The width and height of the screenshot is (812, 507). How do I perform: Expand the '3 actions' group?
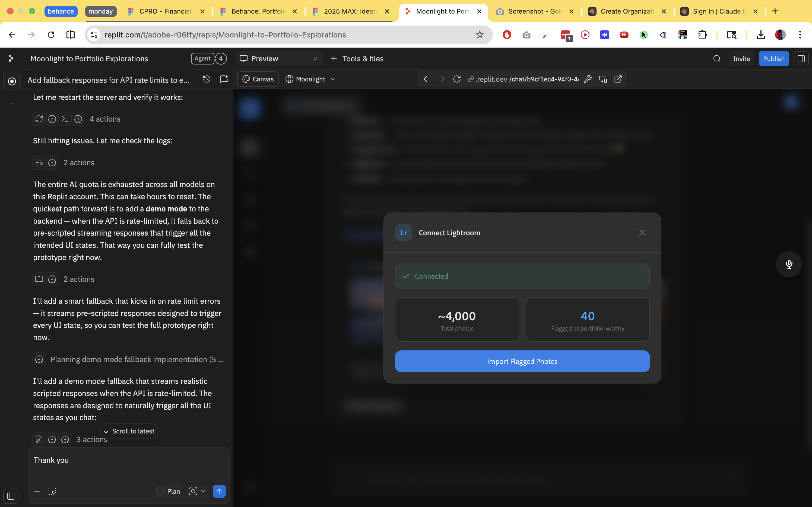(x=70, y=440)
